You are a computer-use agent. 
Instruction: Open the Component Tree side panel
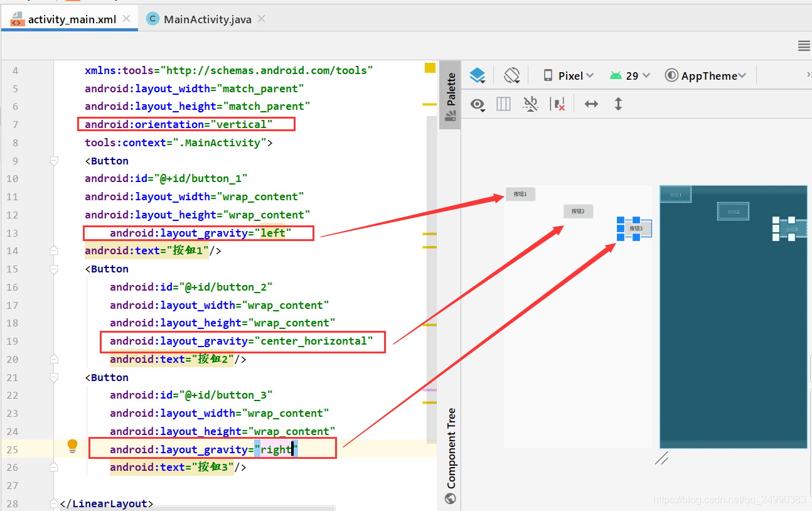click(450, 456)
